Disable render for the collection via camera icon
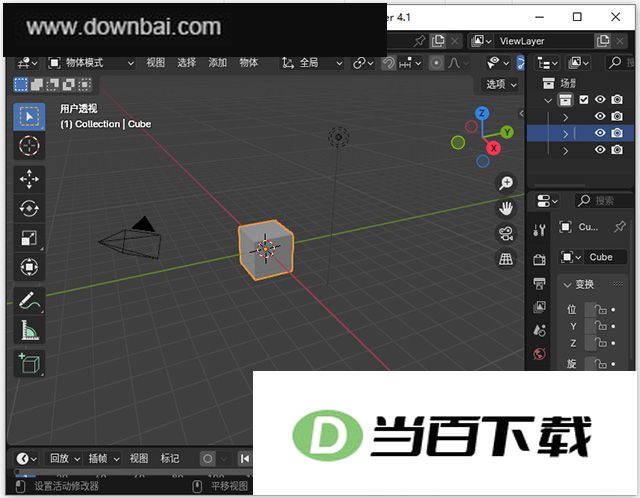 coord(617,99)
